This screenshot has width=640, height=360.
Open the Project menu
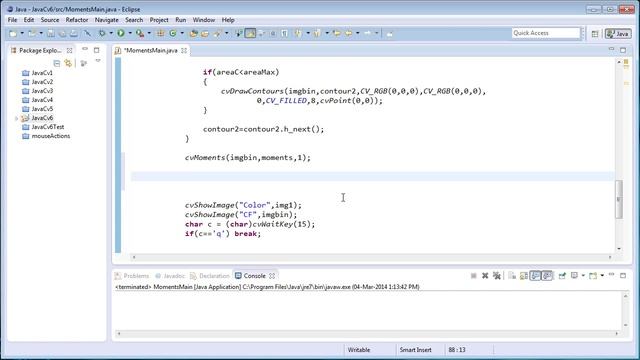159,20
